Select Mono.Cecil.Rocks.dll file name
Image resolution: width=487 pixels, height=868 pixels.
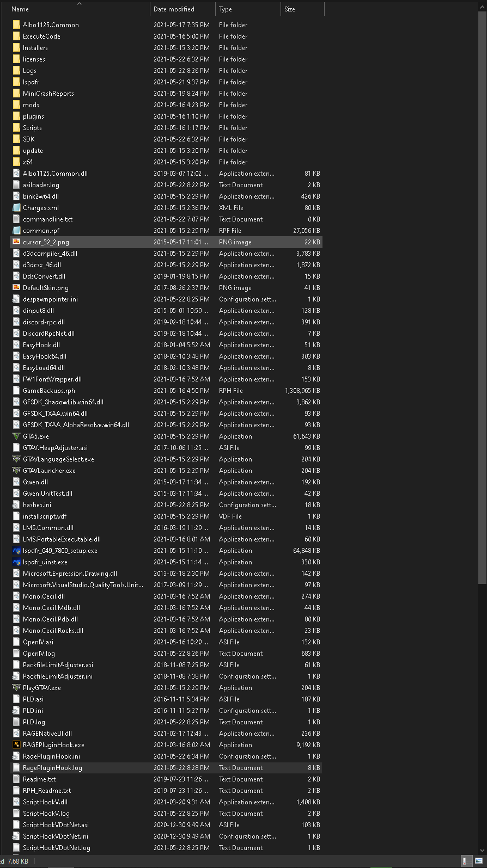click(53, 631)
